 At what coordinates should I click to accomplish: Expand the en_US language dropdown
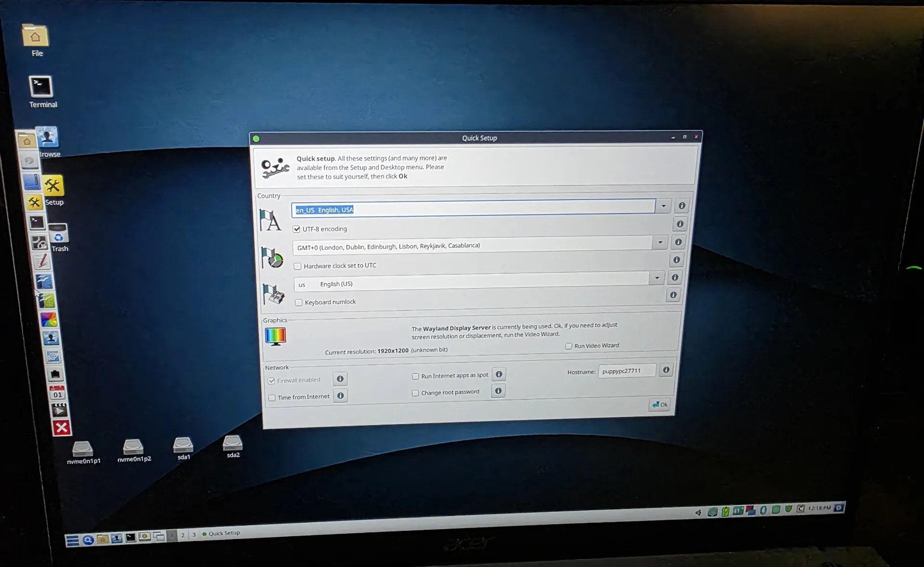[663, 206]
